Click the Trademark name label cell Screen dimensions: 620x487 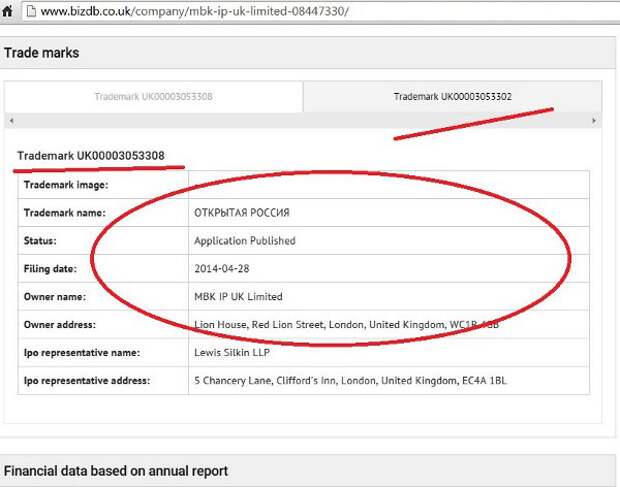coord(103,213)
